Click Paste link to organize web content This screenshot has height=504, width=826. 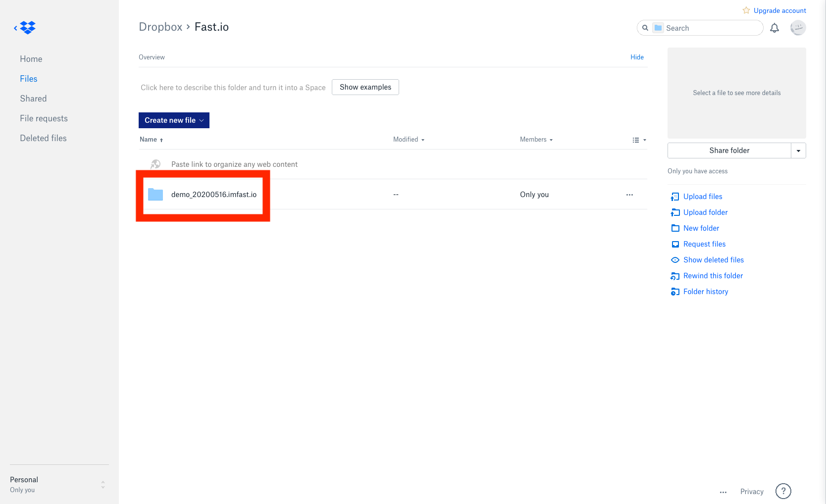pos(234,164)
